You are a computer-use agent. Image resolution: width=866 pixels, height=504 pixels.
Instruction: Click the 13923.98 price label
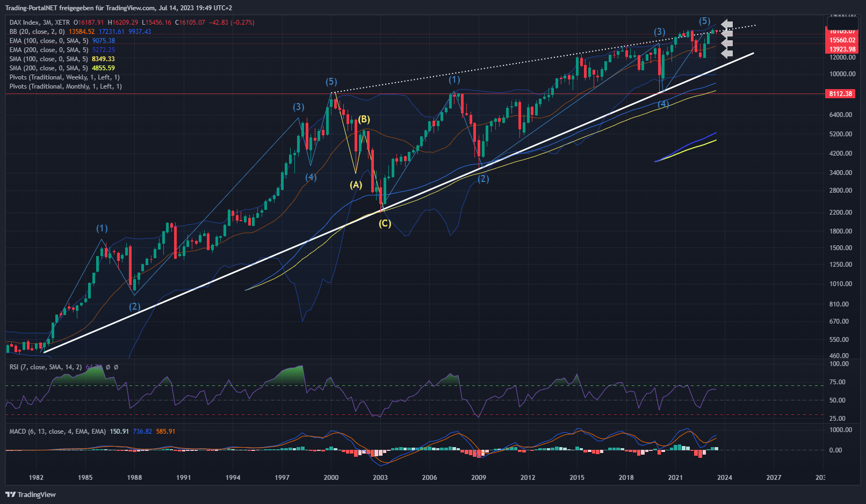[842, 49]
